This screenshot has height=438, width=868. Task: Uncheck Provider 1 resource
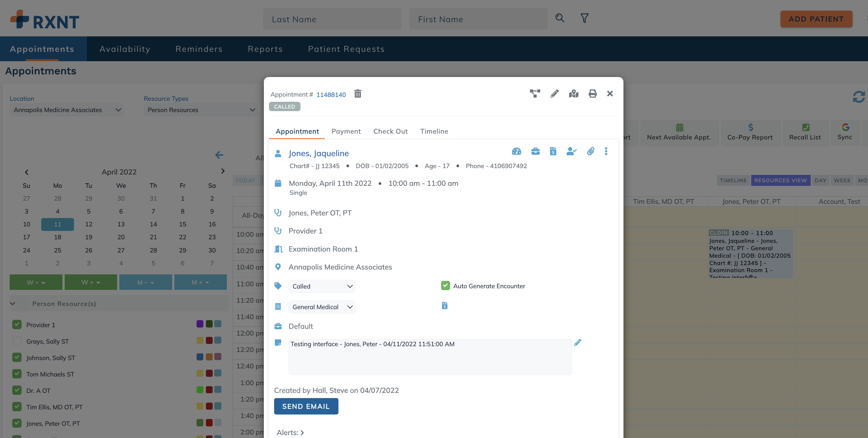click(17, 325)
